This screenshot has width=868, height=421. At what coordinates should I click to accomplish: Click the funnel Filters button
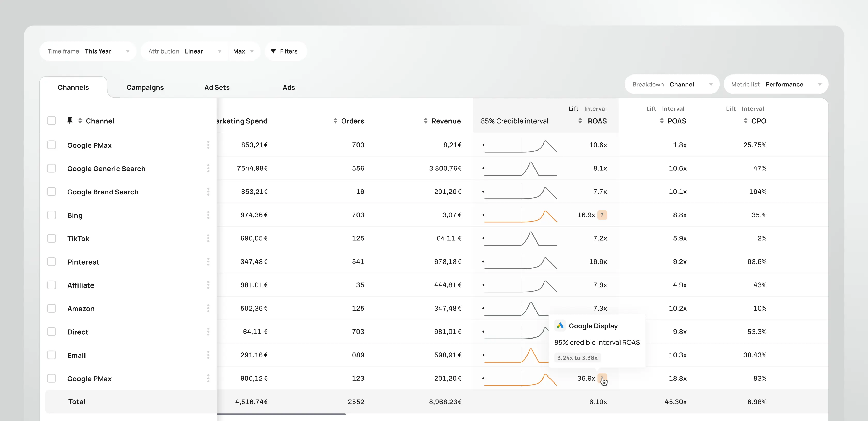pos(285,51)
